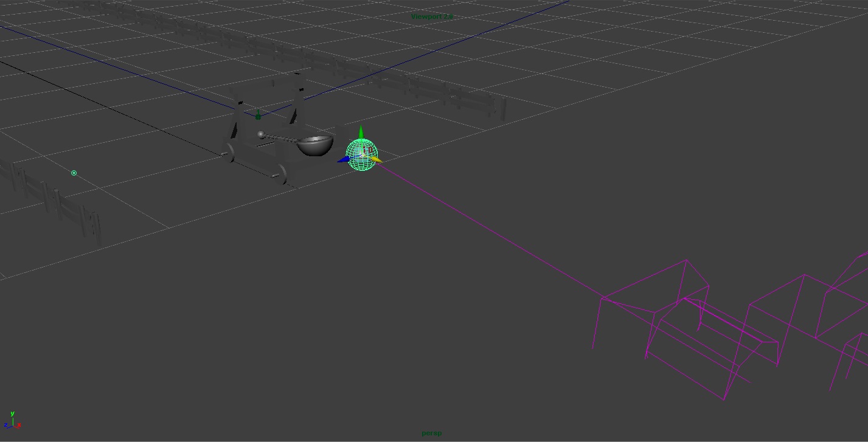
Task: Select the small ball on the catapult arm
Action: point(261,134)
